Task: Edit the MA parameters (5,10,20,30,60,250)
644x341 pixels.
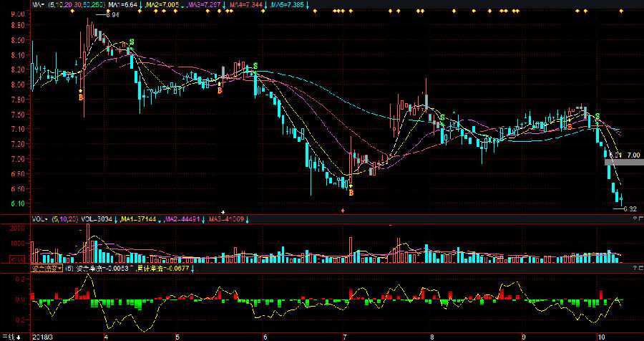Action: (77, 5)
